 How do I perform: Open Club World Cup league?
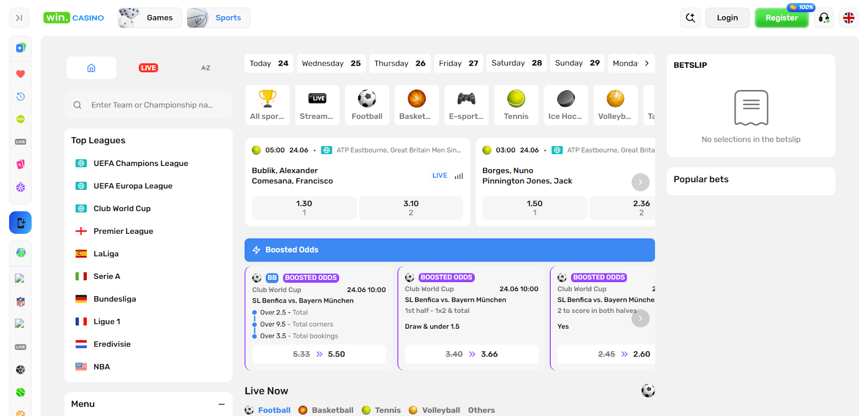click(x=122, y=209)
